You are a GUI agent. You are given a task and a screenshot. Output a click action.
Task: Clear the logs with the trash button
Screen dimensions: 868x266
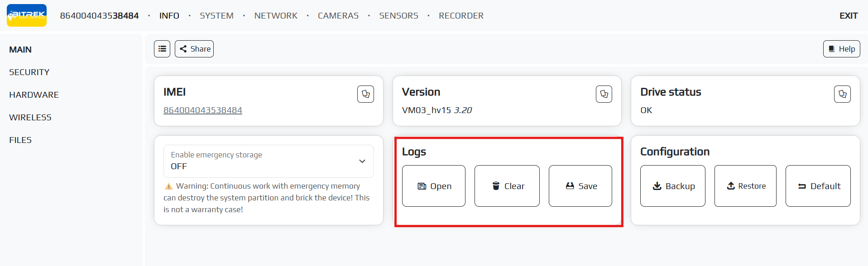pos(507,186)
